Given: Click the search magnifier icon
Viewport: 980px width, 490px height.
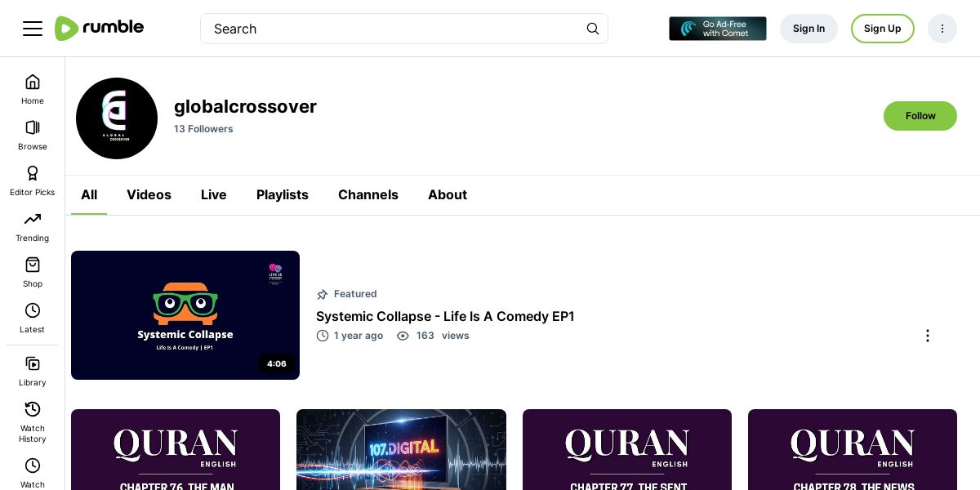Looking at the screenshot, I should tap(593, 29).
